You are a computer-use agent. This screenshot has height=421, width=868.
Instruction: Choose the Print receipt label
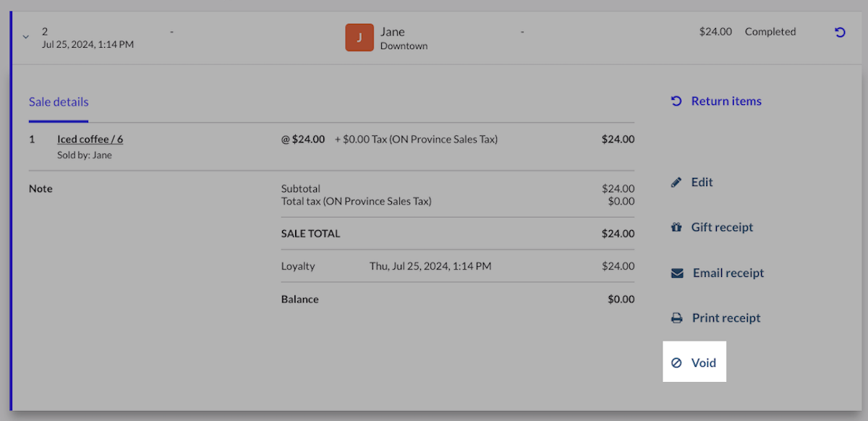(x=726, y=318)
